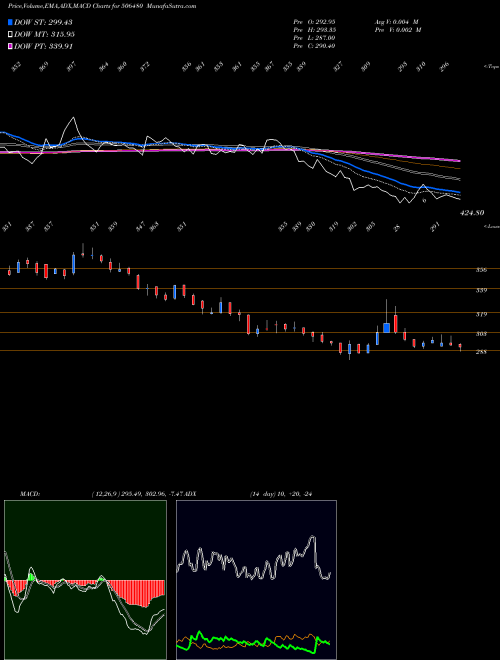Open the MACD histogram panel
The width and height of the screenshot is (500, 660).
(85, 580)
